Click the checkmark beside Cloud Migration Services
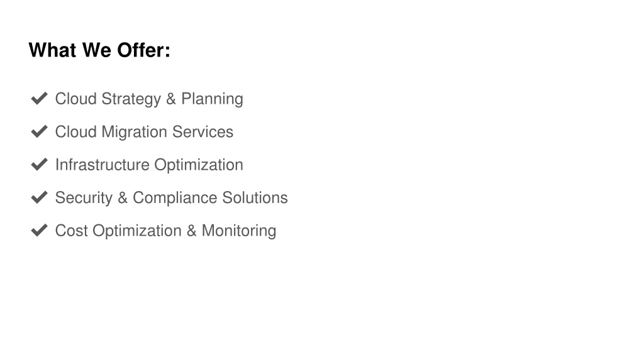Viewport: 644px width, 362px height. 40,131
